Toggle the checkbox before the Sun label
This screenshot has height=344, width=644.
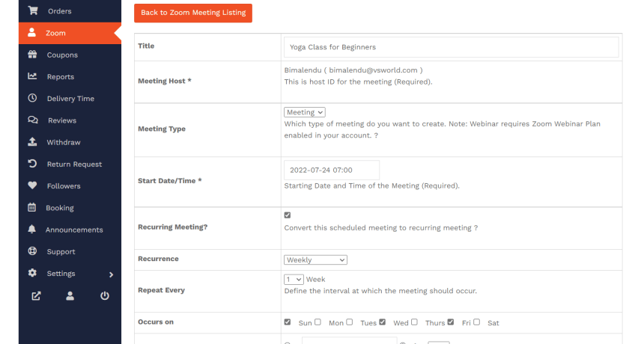click(x=288, y=322)
